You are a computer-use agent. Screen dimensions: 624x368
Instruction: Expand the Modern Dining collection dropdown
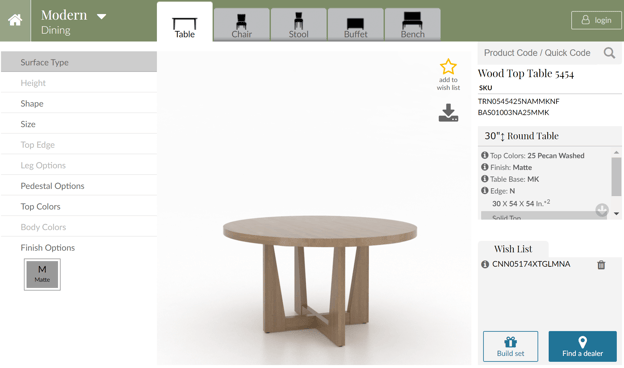(x=101, y=16)
